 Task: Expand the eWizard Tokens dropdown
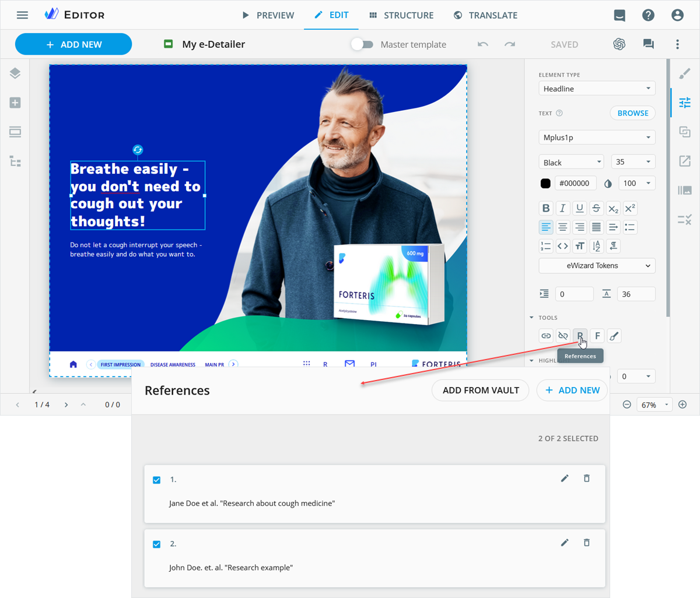(x=597, y=266)
